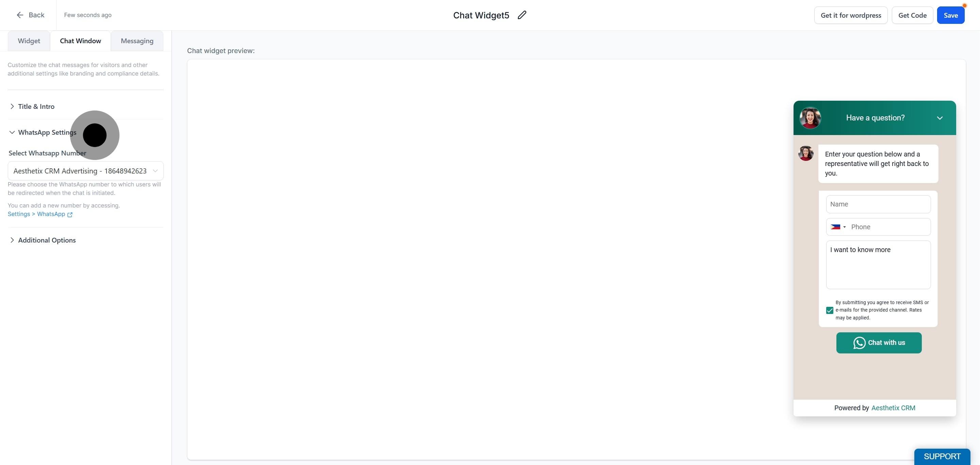Collapse the chat widget using the header chevron

tap(940, 118)
